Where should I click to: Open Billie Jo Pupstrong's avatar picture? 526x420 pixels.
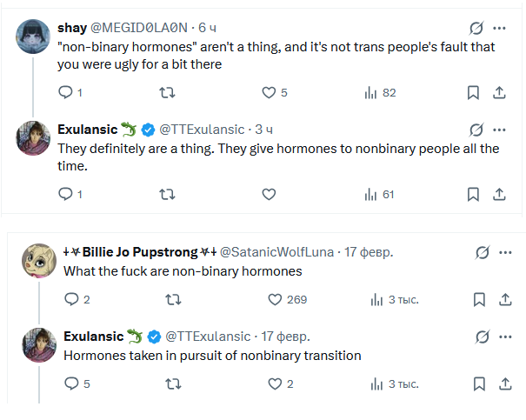[39, 261]
